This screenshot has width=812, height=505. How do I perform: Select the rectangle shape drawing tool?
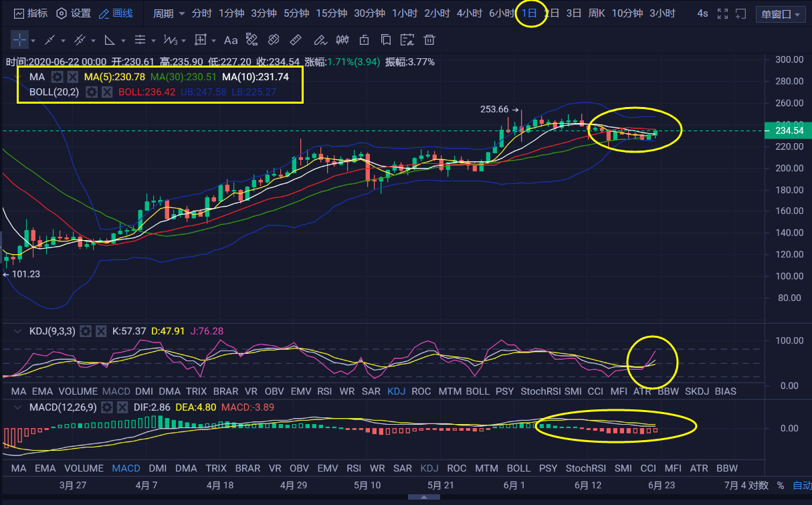[200, 40]
